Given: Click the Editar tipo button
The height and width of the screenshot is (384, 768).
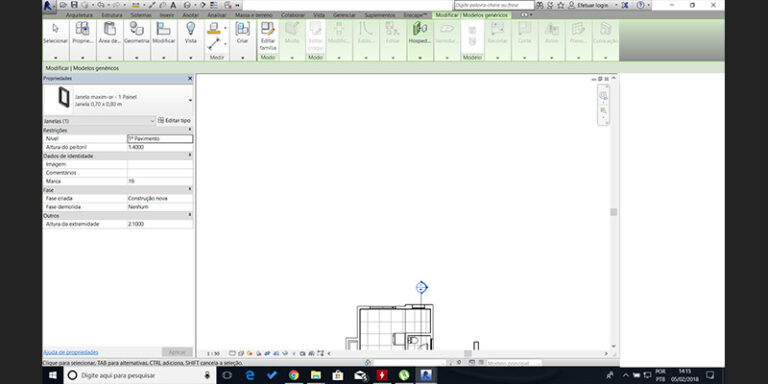Looking at the screenshot, I should pos(174,120).
